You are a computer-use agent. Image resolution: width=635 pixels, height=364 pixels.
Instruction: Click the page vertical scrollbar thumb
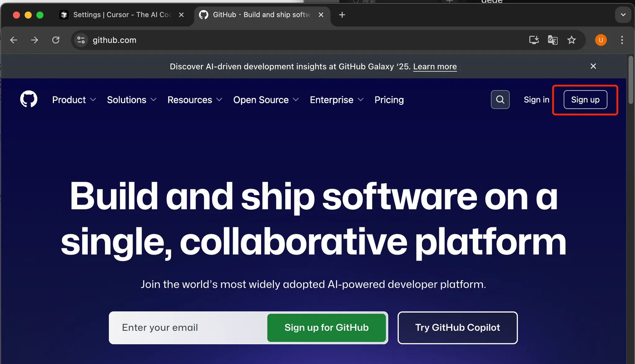[631, 80]
